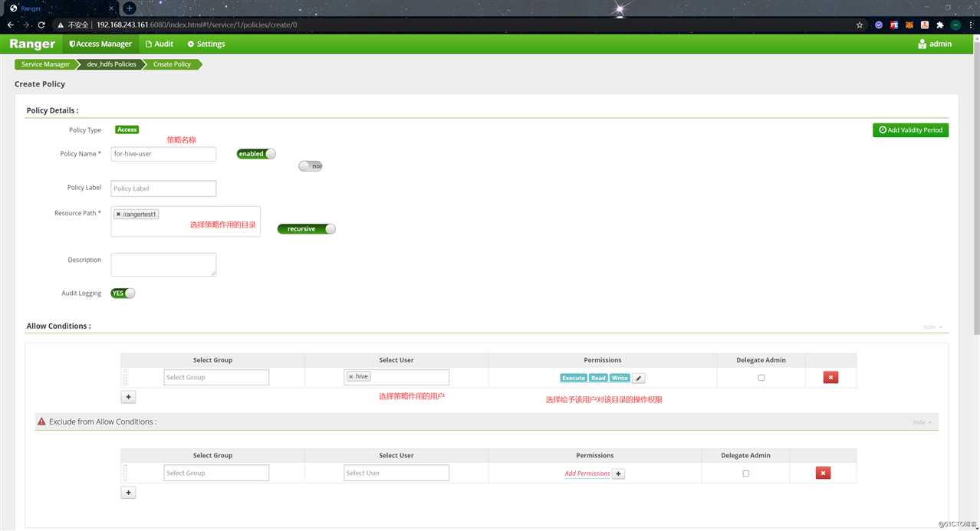Viewport: 980px width, 531px height.
Task: Click the warning triangle beside Exclude from Allow Conditions
Action: 41,421
